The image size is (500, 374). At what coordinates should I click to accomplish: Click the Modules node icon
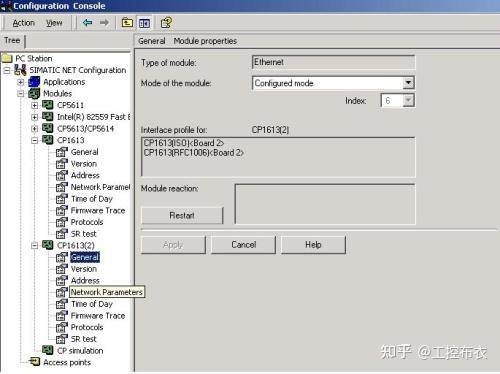coord(34,94)
